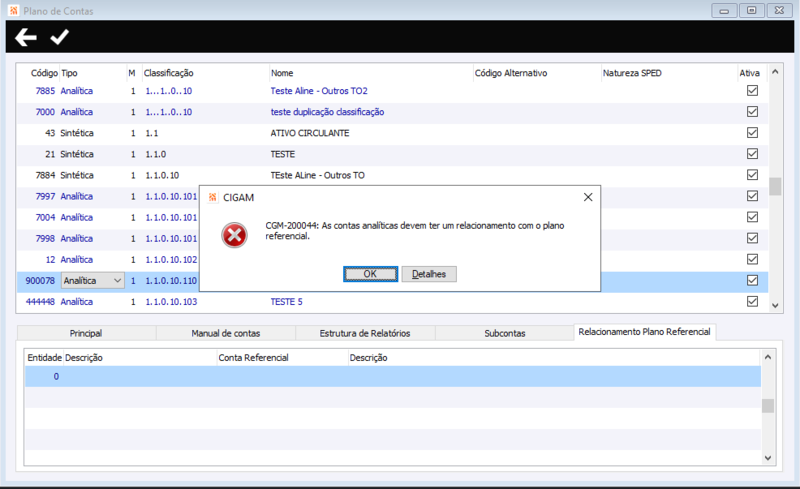
Task: Open Detalhes of the error message
Action: point(429,274)
